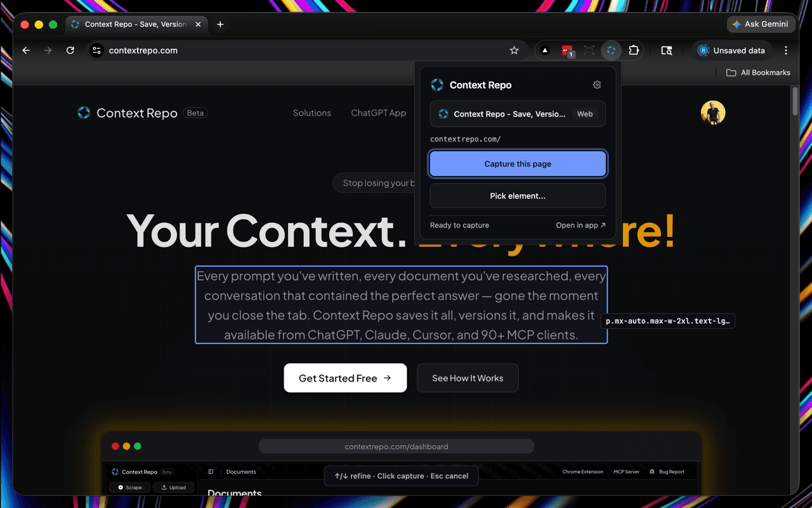Open the Unsaved data profile chip
This screenshot has width=812, height=508.
731,51
